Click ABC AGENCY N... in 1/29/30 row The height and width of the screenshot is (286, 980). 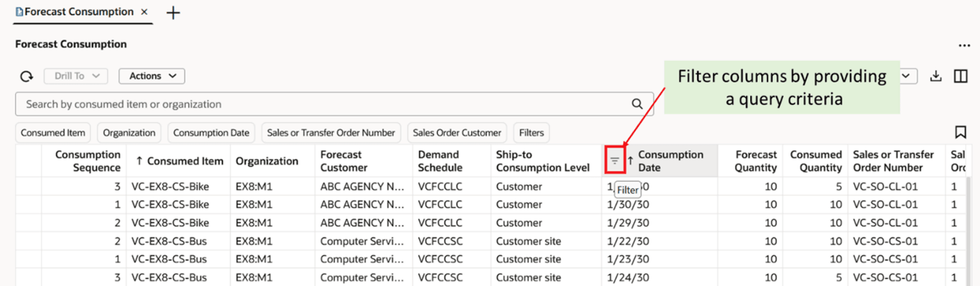point(362,223)
